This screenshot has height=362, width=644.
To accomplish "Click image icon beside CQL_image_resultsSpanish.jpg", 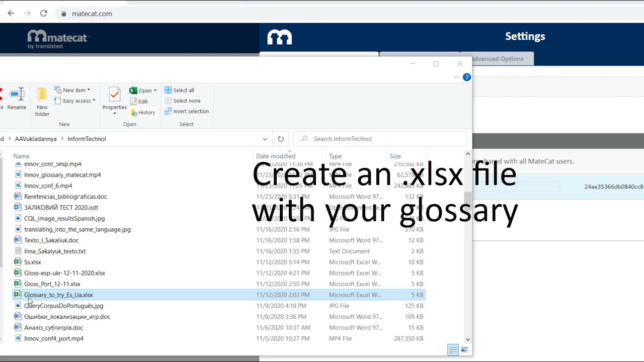I will [x=18, y=219].
